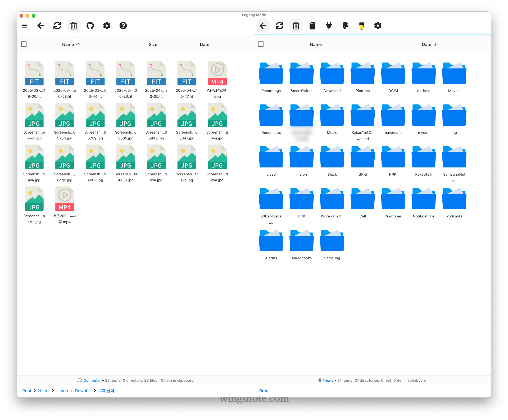Check select-all box in phone pane
This screenshot has height=420, width=508.
[x=261, y=44]
